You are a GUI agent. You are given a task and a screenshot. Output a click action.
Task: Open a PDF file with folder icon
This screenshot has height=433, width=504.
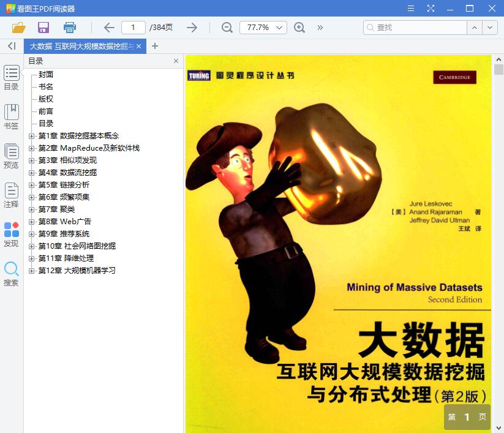18,28
